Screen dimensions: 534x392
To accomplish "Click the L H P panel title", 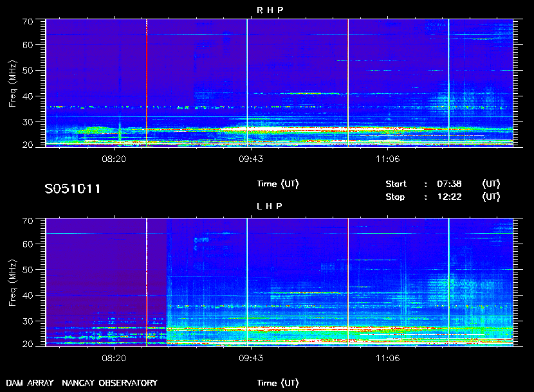I will pos(270,206).
